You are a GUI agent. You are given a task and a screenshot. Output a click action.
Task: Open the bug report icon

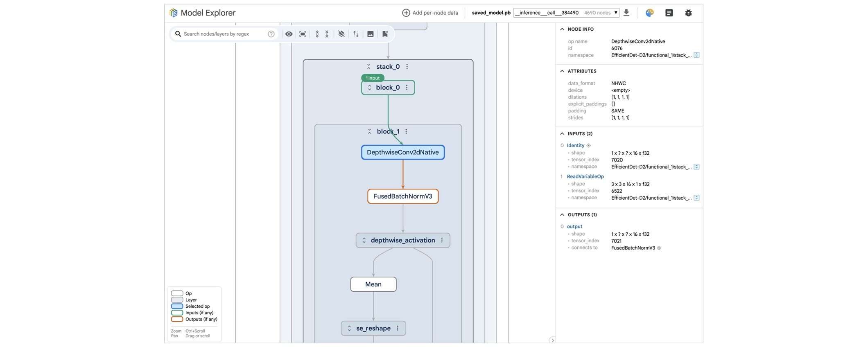click(688, 13)
